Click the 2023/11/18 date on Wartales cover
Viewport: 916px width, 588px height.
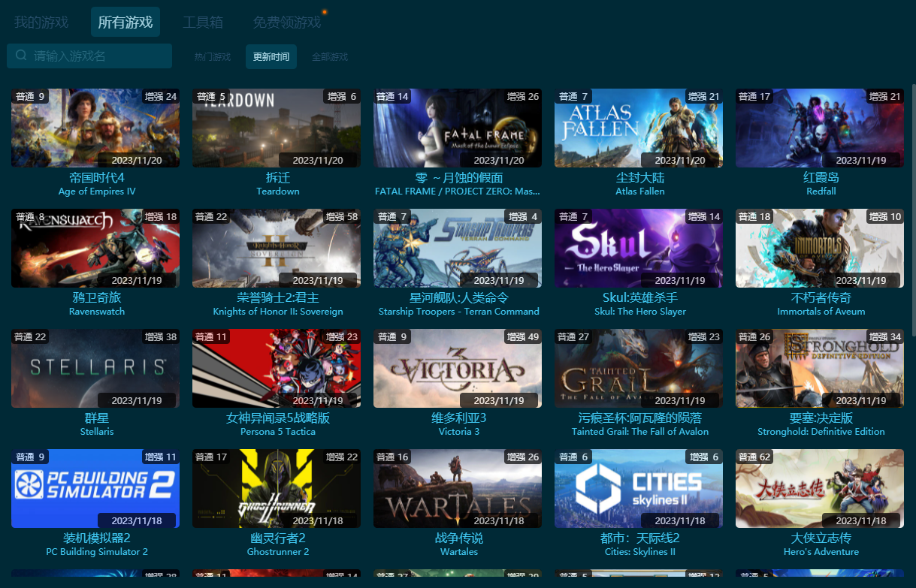pyautogui.click(x=499, y=520)
